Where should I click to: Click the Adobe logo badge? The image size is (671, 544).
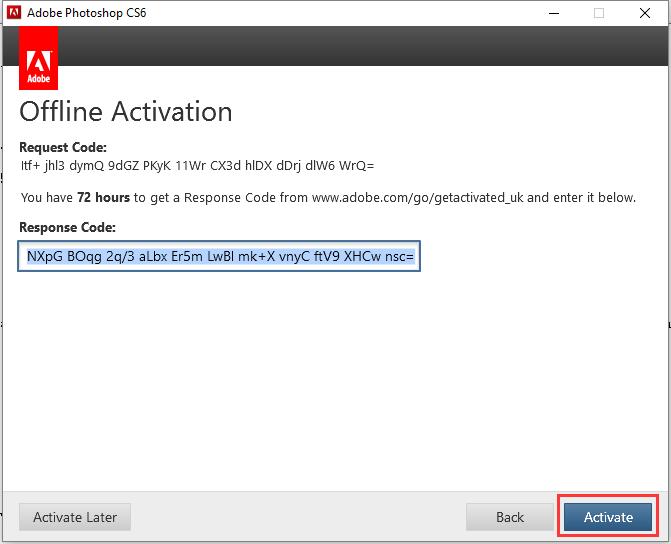39,58
